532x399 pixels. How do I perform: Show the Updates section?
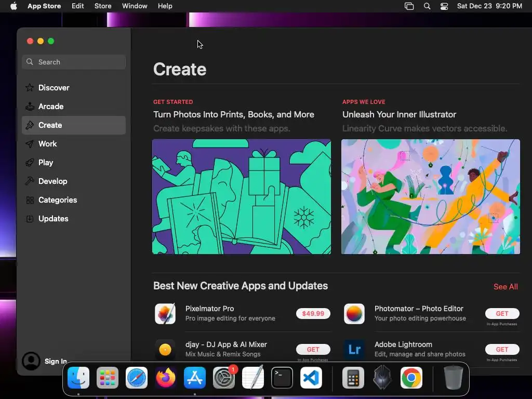[x=74, y=219]
